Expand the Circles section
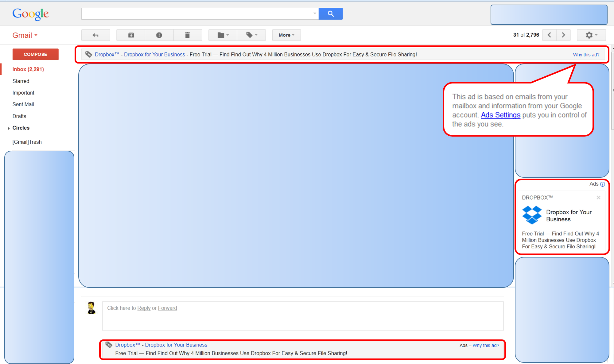The height and width of the screenshot is (364, 614). click(9, 128)
